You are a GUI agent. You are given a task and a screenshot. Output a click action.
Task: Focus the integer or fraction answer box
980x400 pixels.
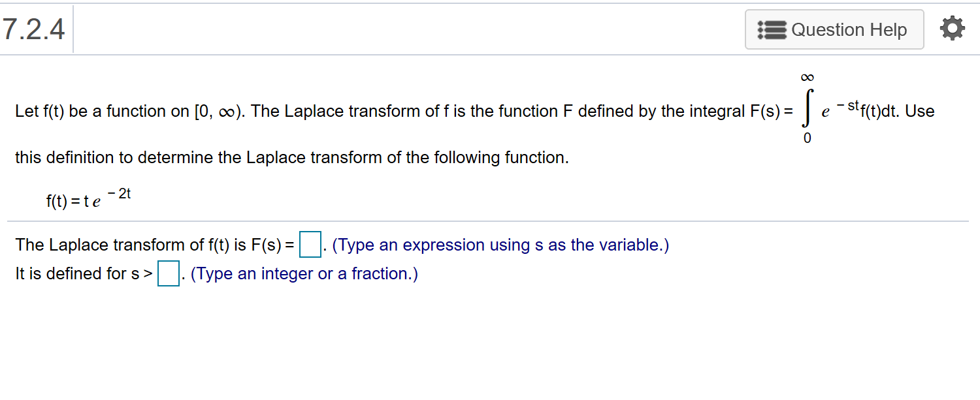point(167,274)
